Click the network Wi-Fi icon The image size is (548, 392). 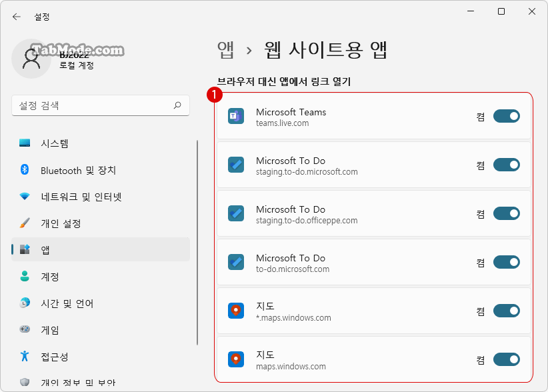click(25, 197)
